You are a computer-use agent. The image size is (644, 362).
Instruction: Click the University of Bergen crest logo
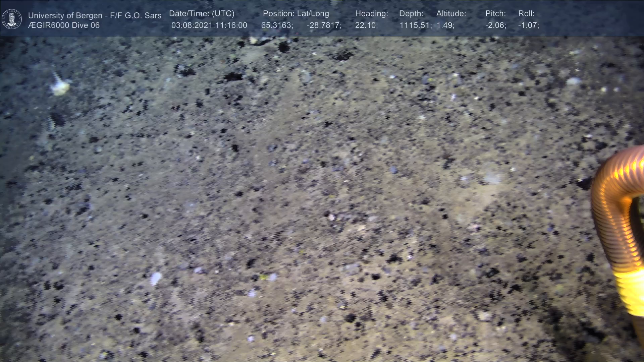pos(12,19)
